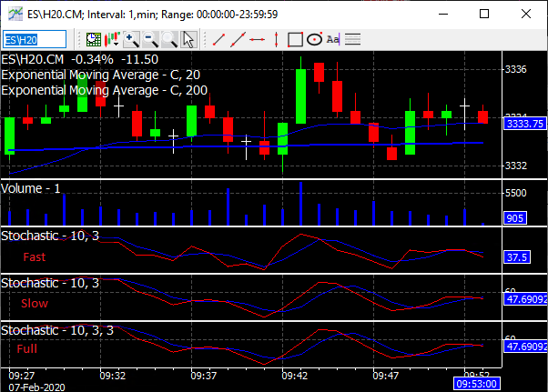548x392 pixels.
Task: Click the 3333.75 current price marker
Action: click(x=524, y=123)
